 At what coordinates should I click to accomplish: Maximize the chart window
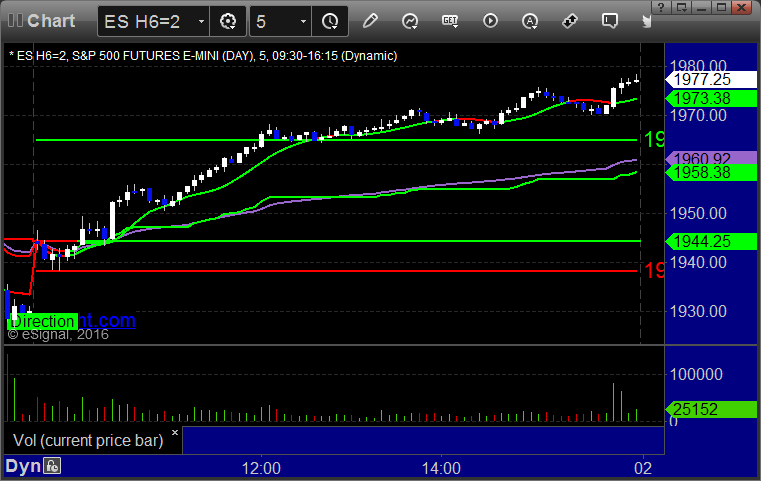pos(721,7)
